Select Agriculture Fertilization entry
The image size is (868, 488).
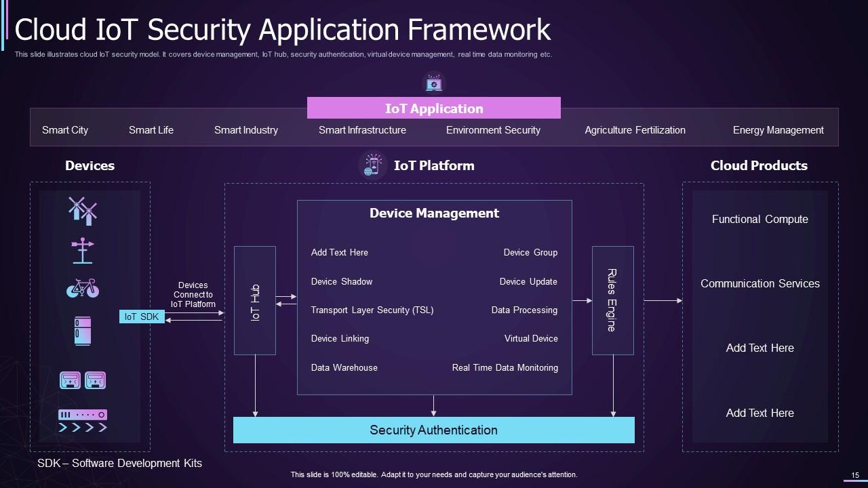[x=635, y=130]
